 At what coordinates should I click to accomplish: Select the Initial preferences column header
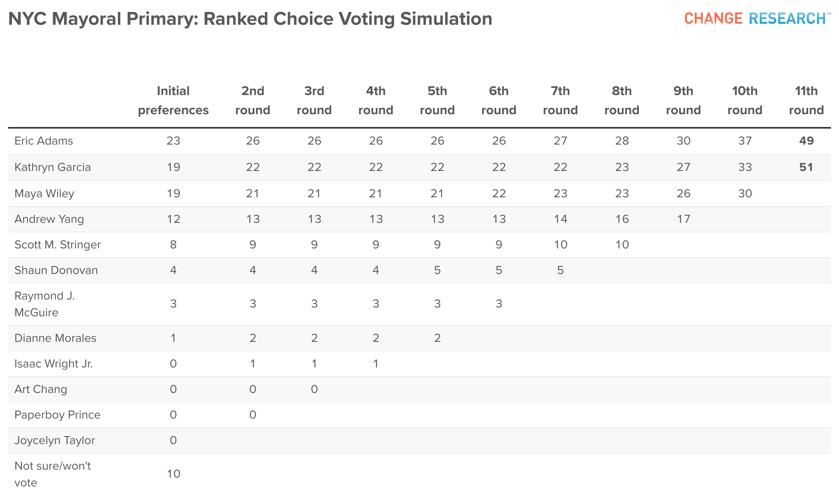click(173, 101)
